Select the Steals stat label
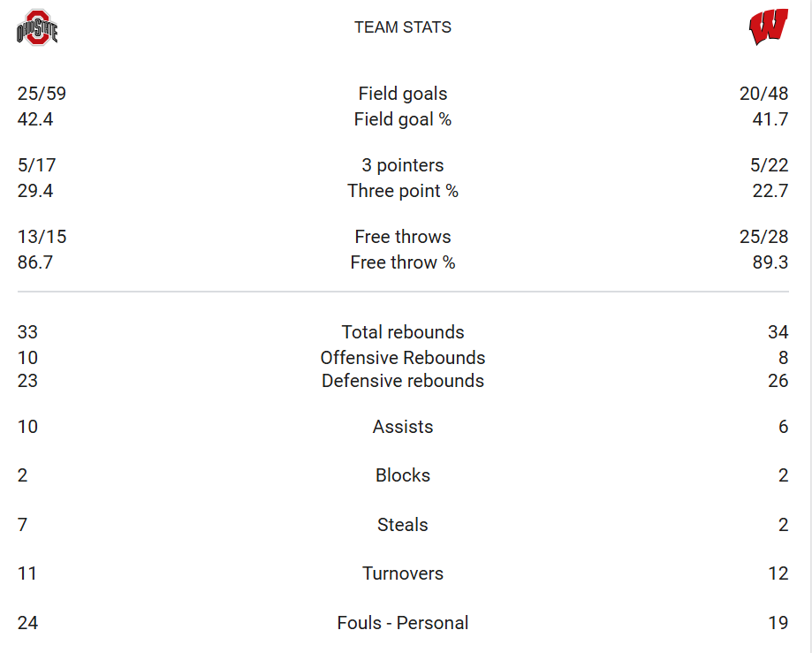 [x=403, y=525]
